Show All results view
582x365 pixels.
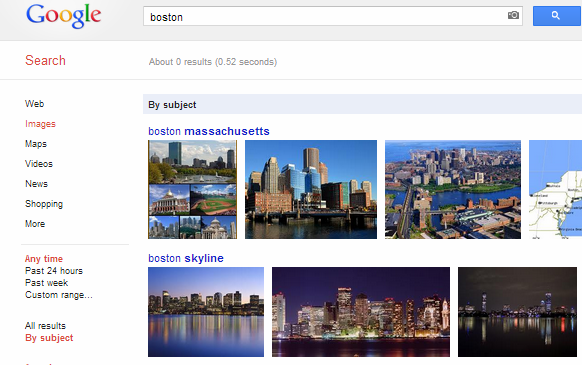click(x=45, y=326)
